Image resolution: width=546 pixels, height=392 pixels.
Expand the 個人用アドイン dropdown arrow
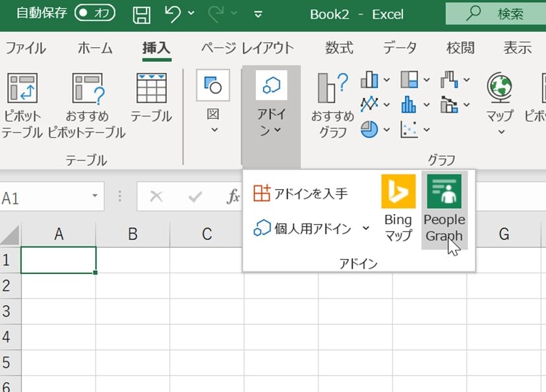coord(365,228)
